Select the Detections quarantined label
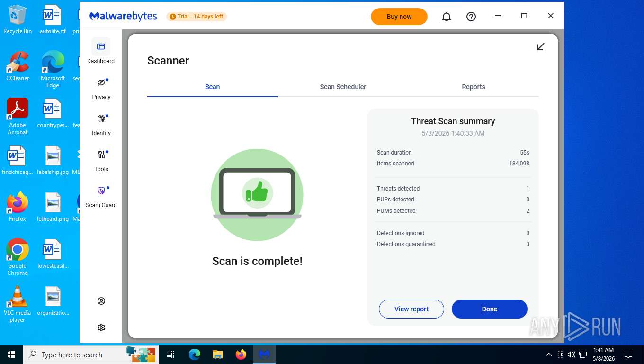644x364 pixels. coord(406,244)
